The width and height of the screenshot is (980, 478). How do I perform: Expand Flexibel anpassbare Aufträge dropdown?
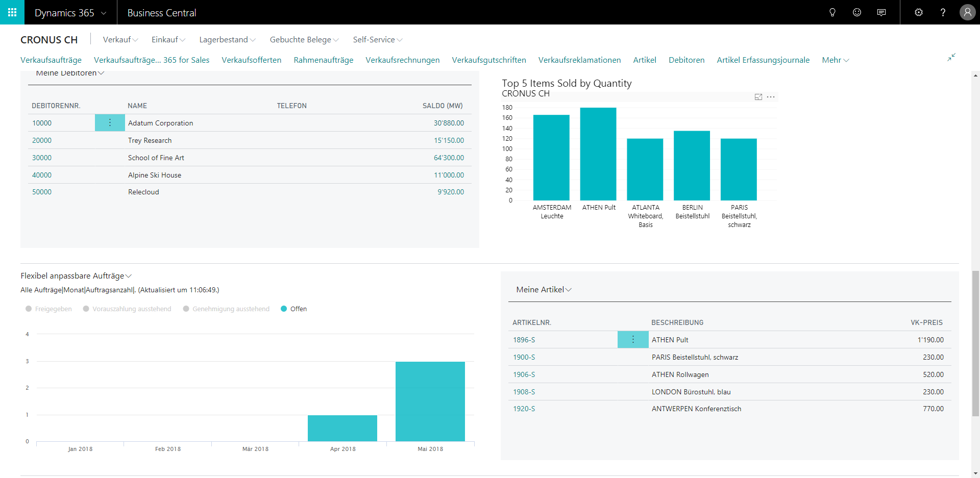pos(76,275)
